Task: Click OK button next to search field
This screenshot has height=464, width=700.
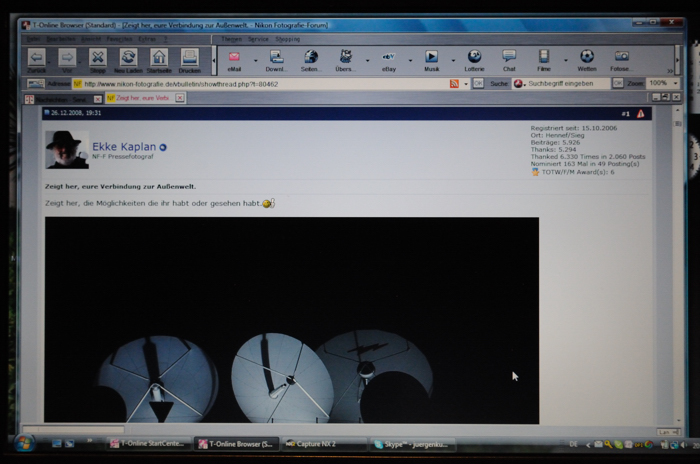Action: pos(618,83)
